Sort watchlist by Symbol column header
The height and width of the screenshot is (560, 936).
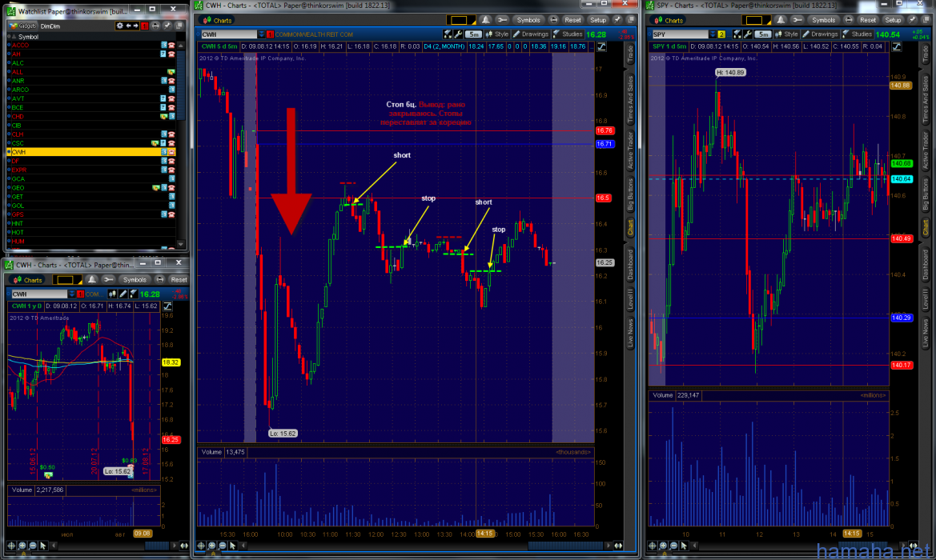coord(28,36)
